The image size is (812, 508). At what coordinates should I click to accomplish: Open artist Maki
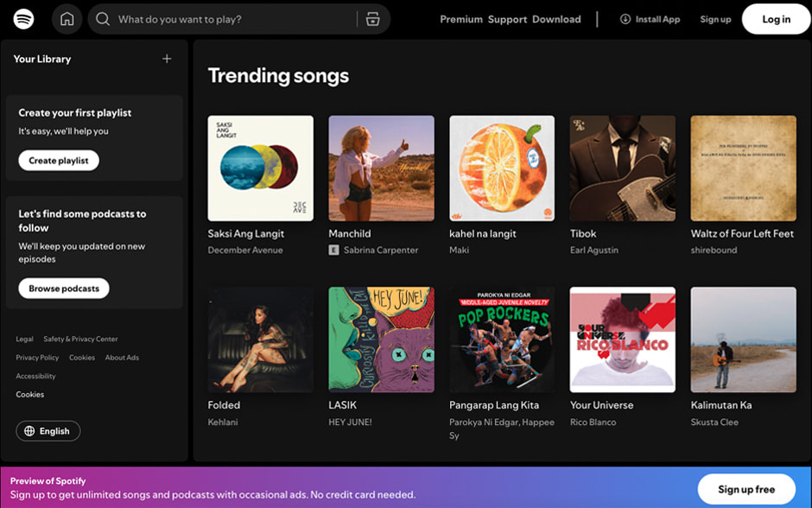[459, 251]
